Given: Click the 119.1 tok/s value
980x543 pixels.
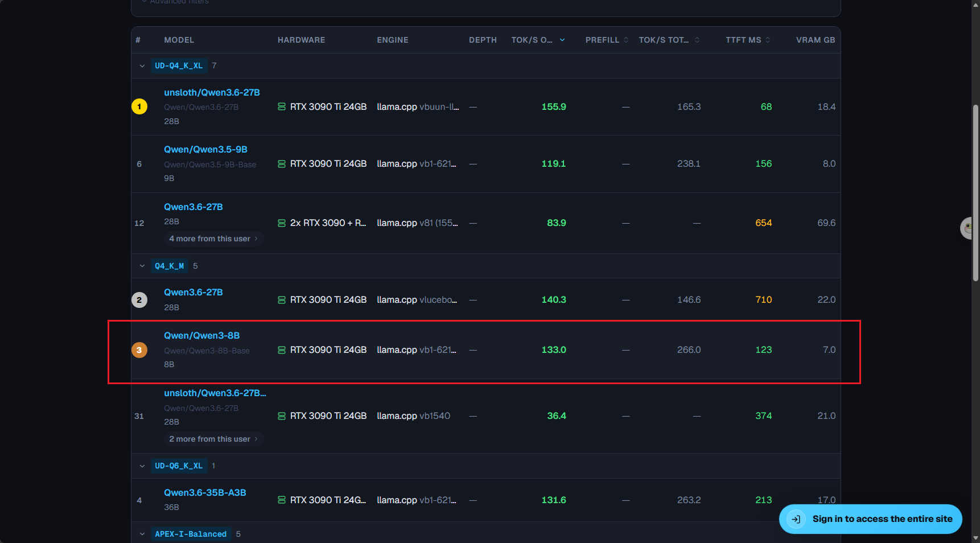Looking at the screenshot, I should click(554, 164).
